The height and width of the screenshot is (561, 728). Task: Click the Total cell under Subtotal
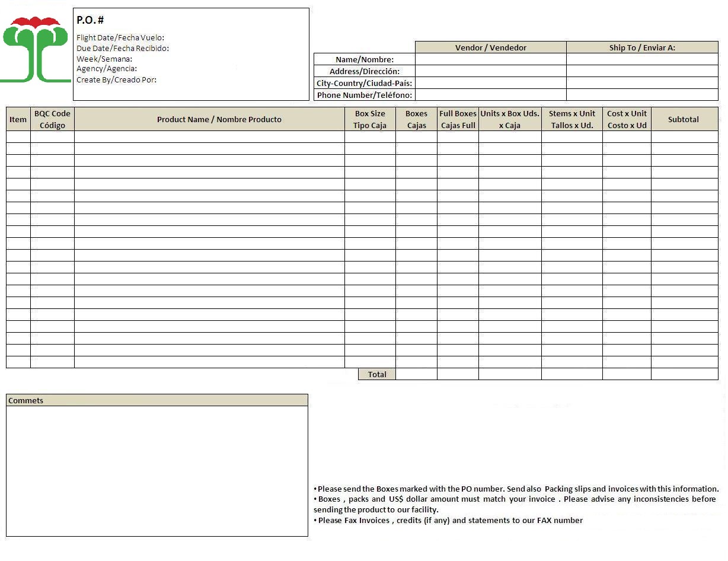[x=685, y=374]
